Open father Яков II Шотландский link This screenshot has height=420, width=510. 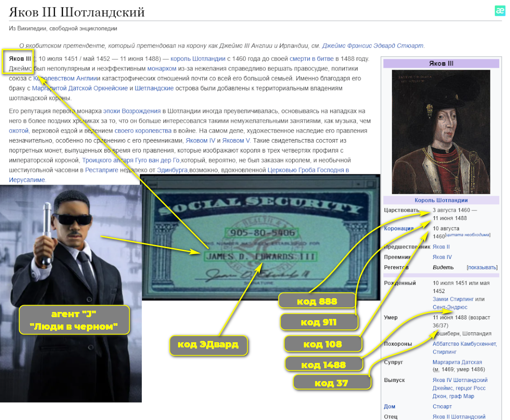(459, 417)
